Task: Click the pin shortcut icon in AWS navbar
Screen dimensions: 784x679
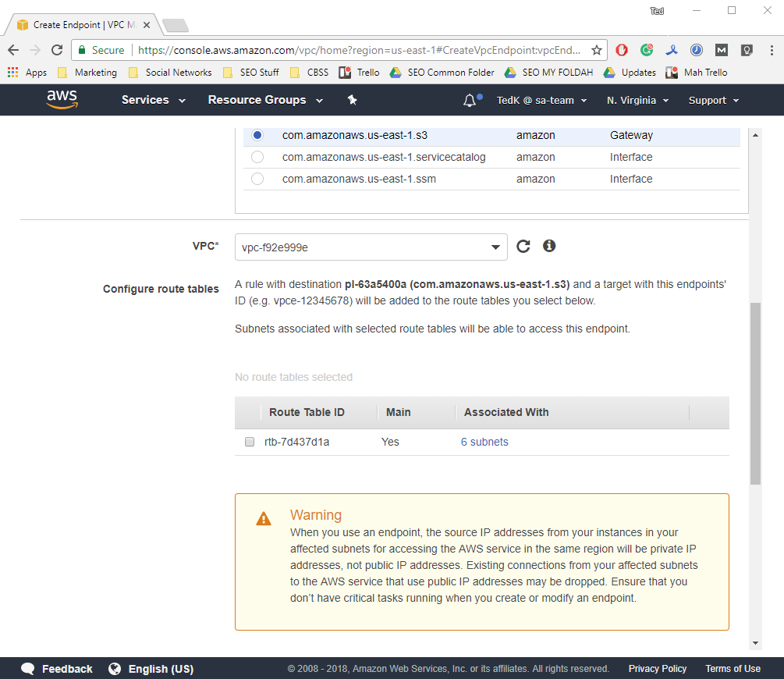Action: tap(352, 100)
